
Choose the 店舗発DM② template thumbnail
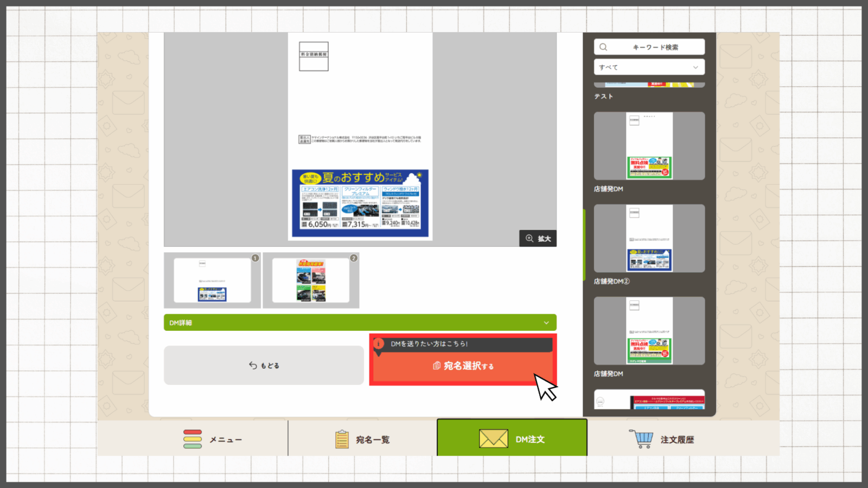[x=649, y=239]
